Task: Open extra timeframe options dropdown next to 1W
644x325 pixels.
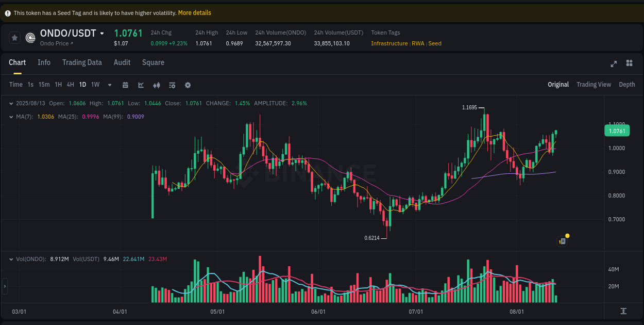Action: pos(109,85)
